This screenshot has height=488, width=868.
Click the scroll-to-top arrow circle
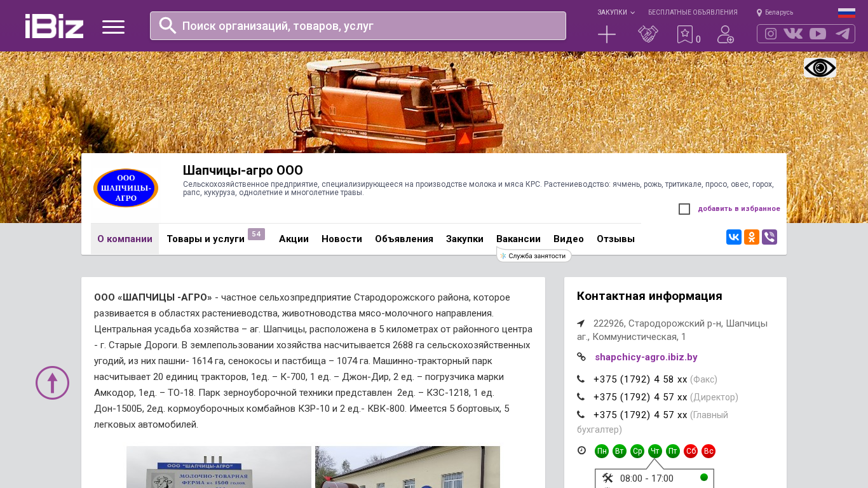pos(52,383)
